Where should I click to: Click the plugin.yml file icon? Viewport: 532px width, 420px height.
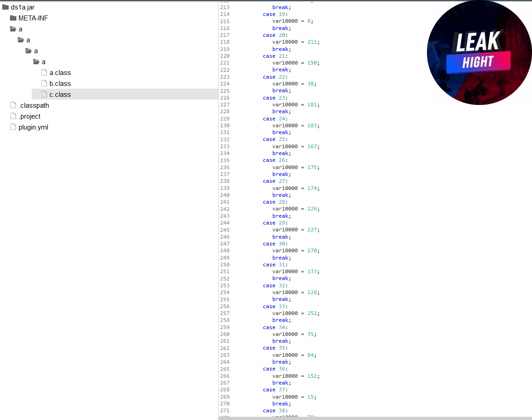coord(13,127)
